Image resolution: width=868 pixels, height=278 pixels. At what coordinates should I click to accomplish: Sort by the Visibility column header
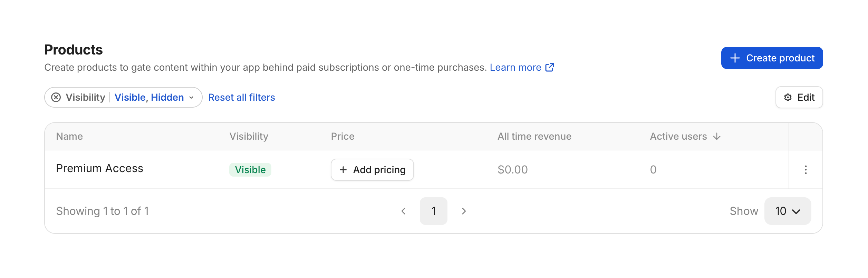[x=249, y=137]
